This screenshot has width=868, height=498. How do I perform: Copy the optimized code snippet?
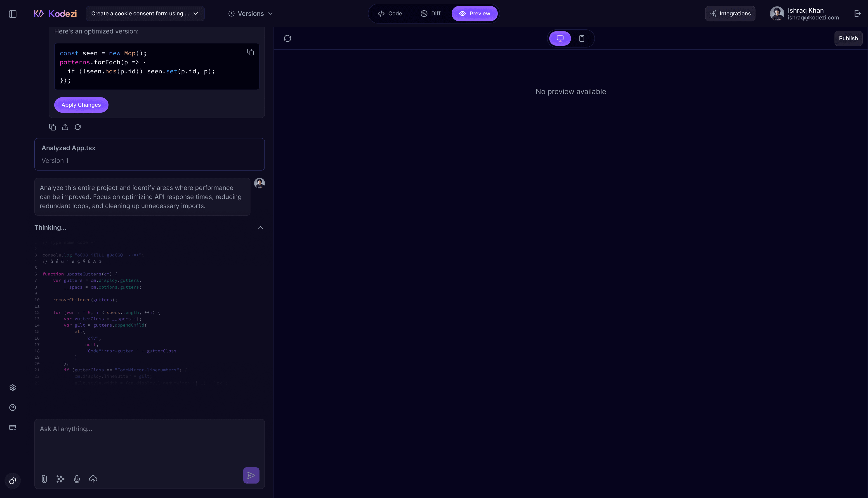tap(251, 52)
